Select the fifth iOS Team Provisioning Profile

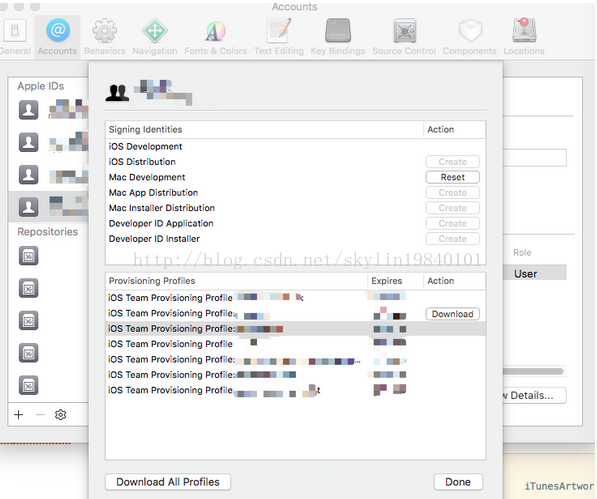[x=295, y=359]
